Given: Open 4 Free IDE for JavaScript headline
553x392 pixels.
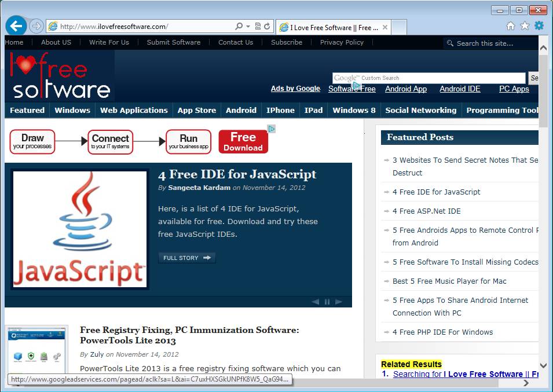Looking at the screenshot, I should coord(237,174).
